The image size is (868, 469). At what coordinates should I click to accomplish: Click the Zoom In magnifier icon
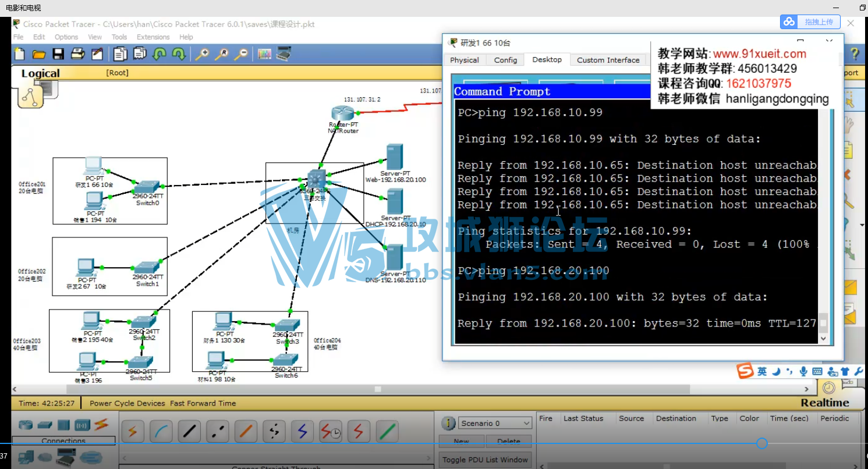pyautogui.click(x=202, y=54)
